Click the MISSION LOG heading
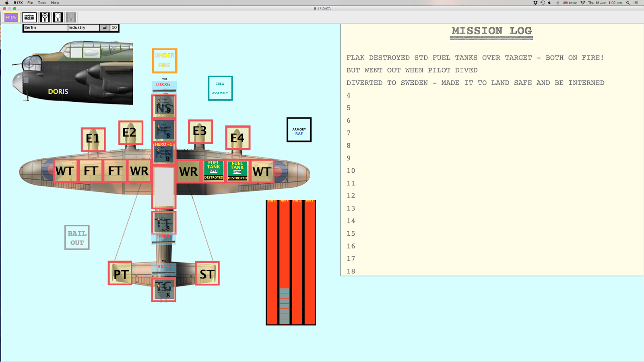Image resolution: width=644 pixels, height=362 pixels. point(491,31)
